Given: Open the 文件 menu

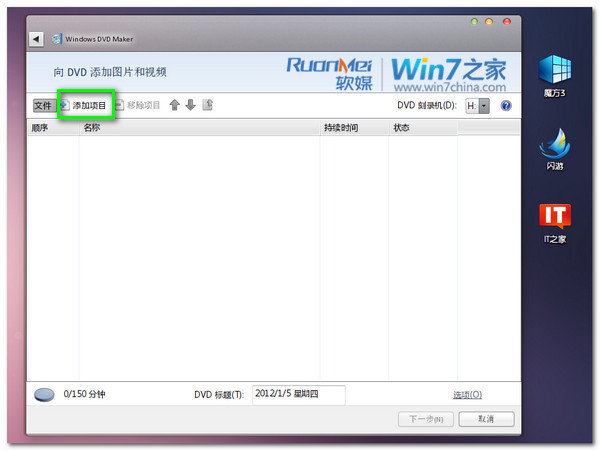Looking at the screenshot, I should coord(42,105).
